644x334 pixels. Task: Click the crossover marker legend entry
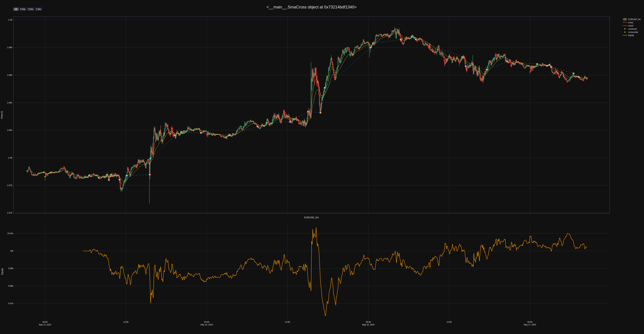point(632,29)
